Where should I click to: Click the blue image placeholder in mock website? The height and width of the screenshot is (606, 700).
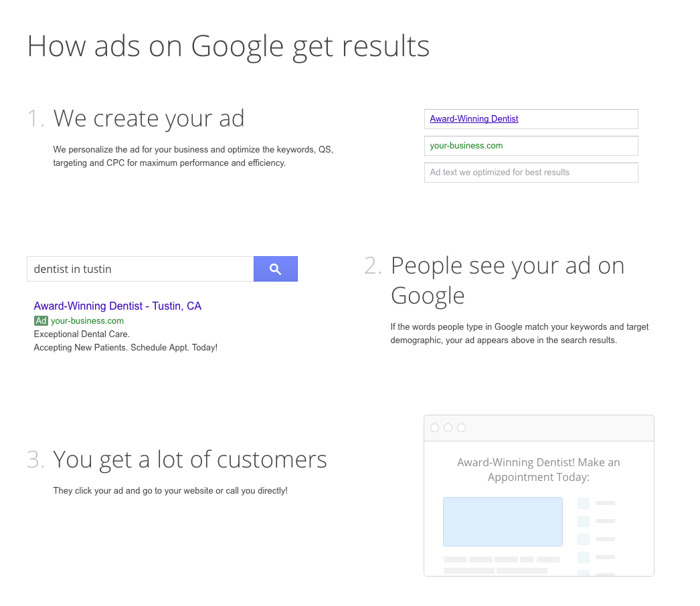pyautogui.click(x=503, y=522)
